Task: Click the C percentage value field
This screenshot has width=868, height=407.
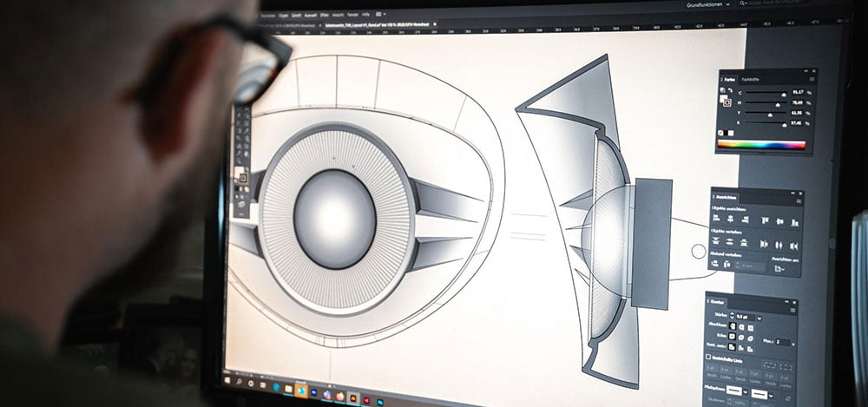Action: pyautogui.click(x=797, y=92)
